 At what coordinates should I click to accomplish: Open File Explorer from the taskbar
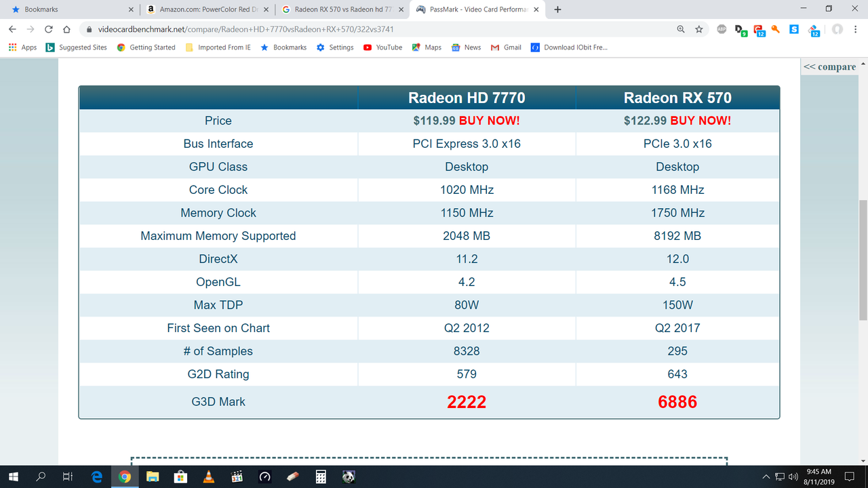click(x=153, y=476)
